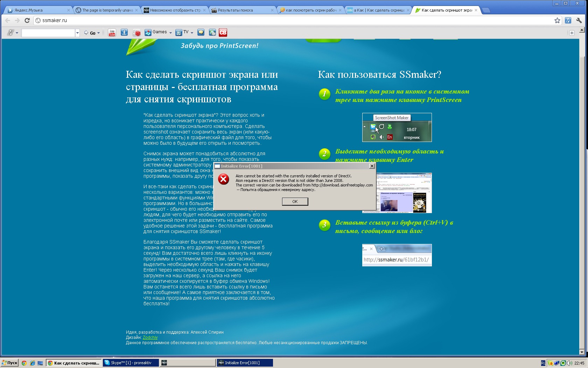Screen dimensions: 588x368
Task: Click the slogan Забудь про PrintScreen!
Action: [219, 46]
